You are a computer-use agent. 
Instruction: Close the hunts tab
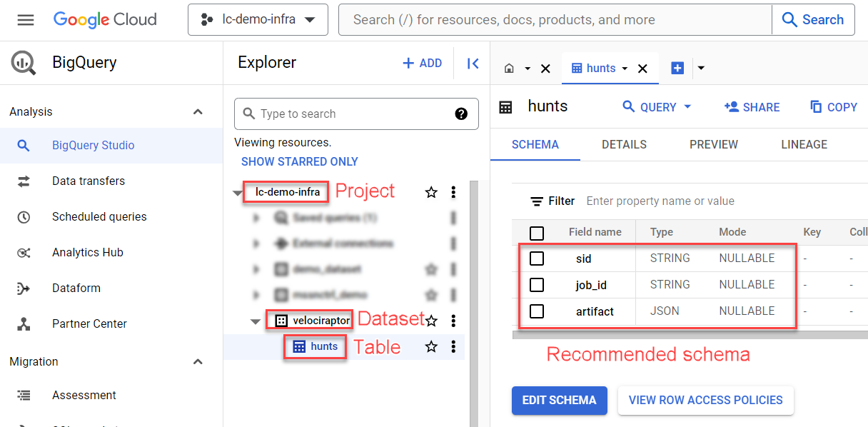coord(642,69)
